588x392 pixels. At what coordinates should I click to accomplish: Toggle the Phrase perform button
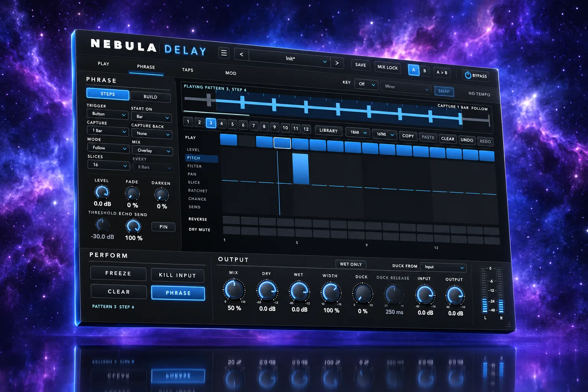coord(178,293)
